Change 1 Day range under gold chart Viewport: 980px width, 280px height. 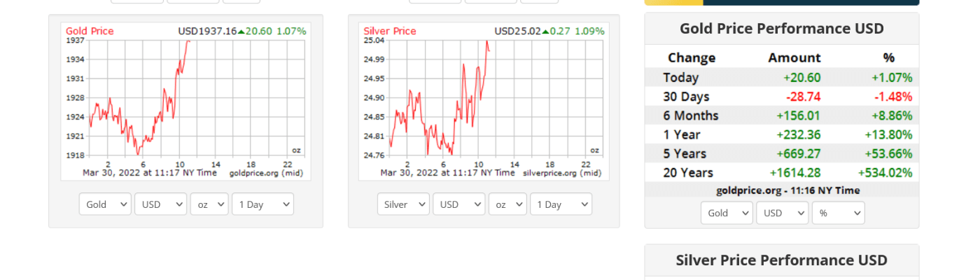tap(262, 204)
